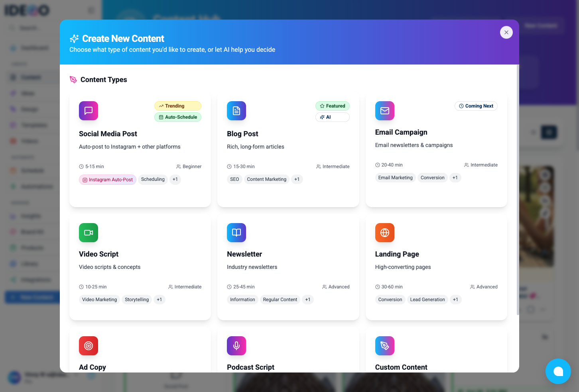Choose the Landing Page title
Screen dimensions: 579x392
tap(397, 254)
